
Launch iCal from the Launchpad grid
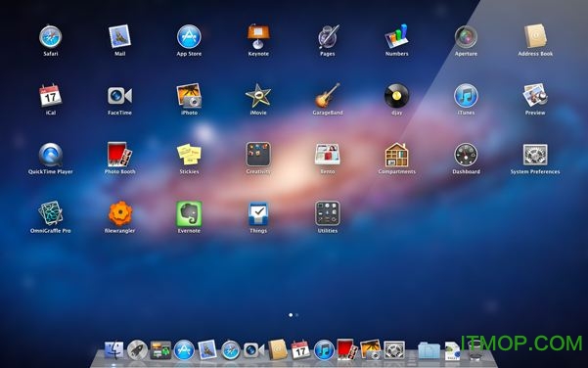tap(50, 95)
